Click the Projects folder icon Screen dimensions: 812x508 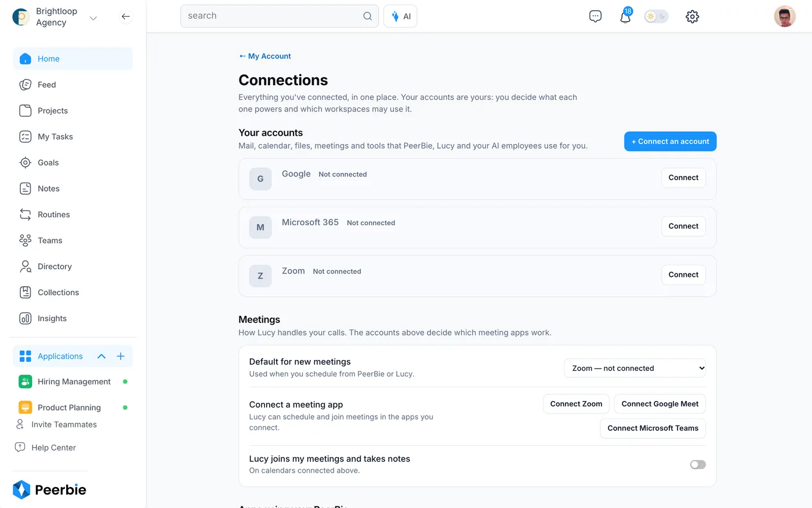pos(25,110)
